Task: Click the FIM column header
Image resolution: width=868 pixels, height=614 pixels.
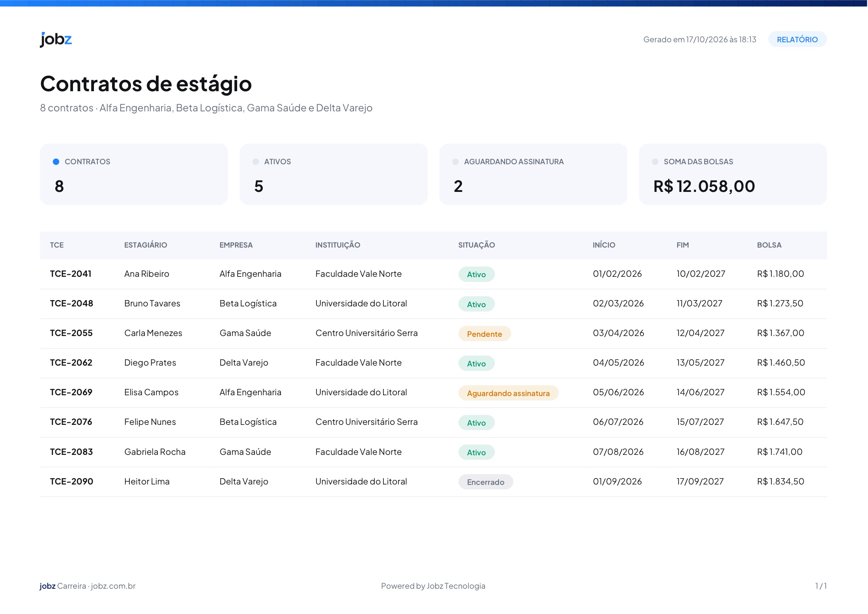Action: pos(683,245)
